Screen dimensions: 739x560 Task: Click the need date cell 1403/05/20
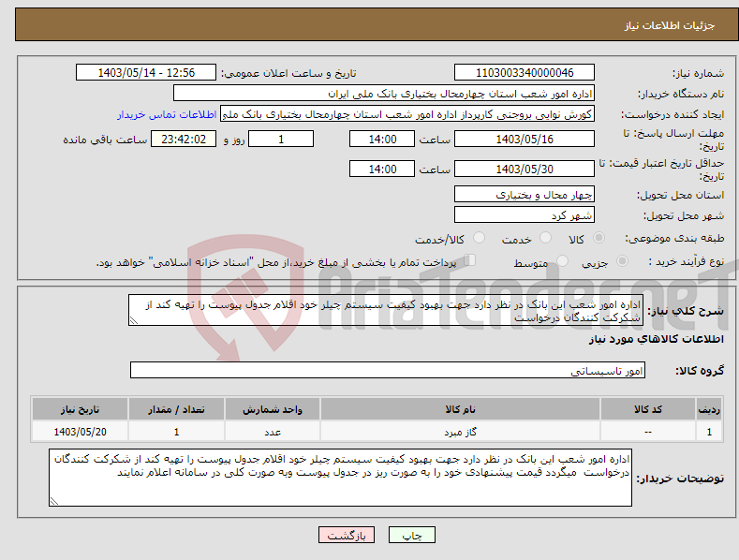[x=81, y=432]
